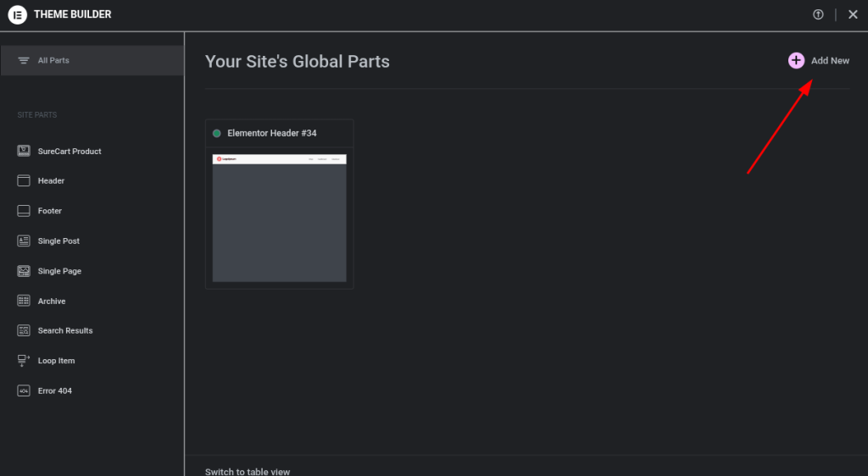
Task: Close the Theme Builder window
Action: click(853, 14)
